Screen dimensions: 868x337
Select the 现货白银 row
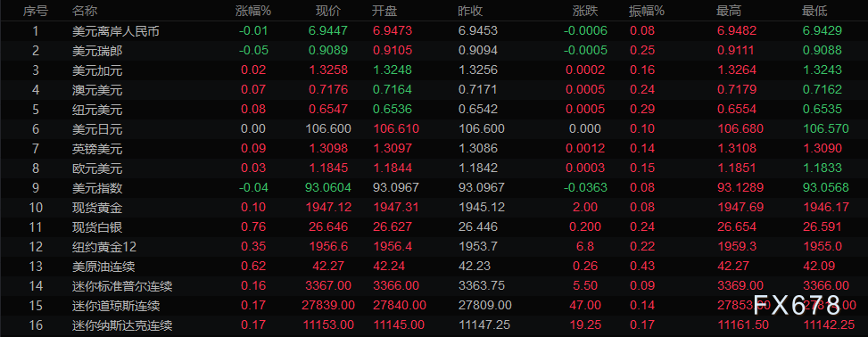(434, 226)
